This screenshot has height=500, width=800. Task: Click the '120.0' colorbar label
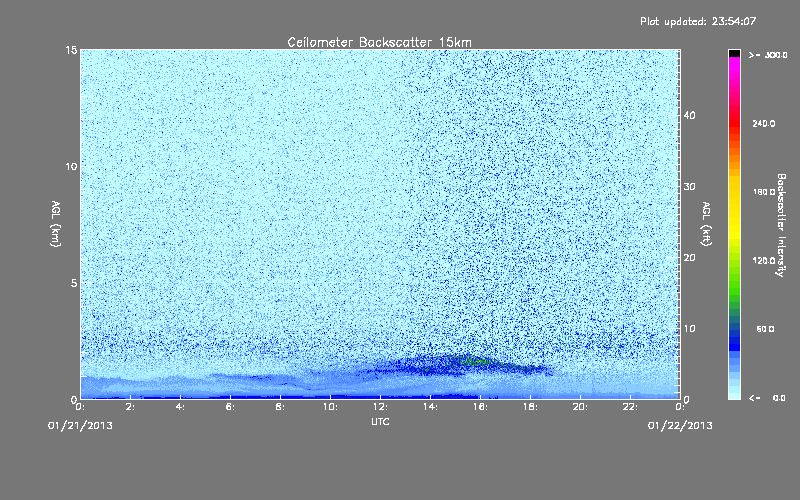coord(764,260)
